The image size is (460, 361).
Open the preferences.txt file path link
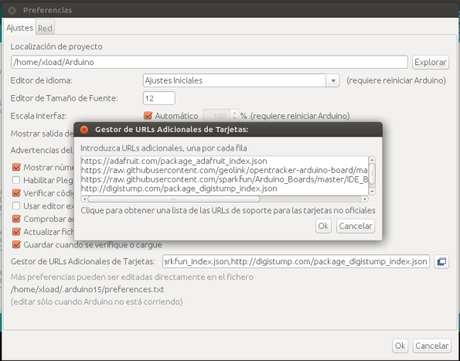tap(87, 289)
